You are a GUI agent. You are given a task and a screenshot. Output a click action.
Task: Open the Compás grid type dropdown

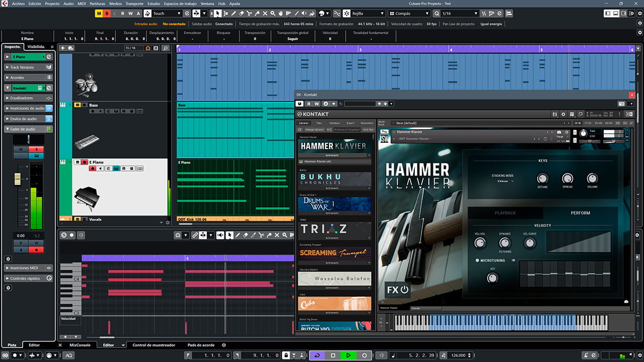pos(408,13)
